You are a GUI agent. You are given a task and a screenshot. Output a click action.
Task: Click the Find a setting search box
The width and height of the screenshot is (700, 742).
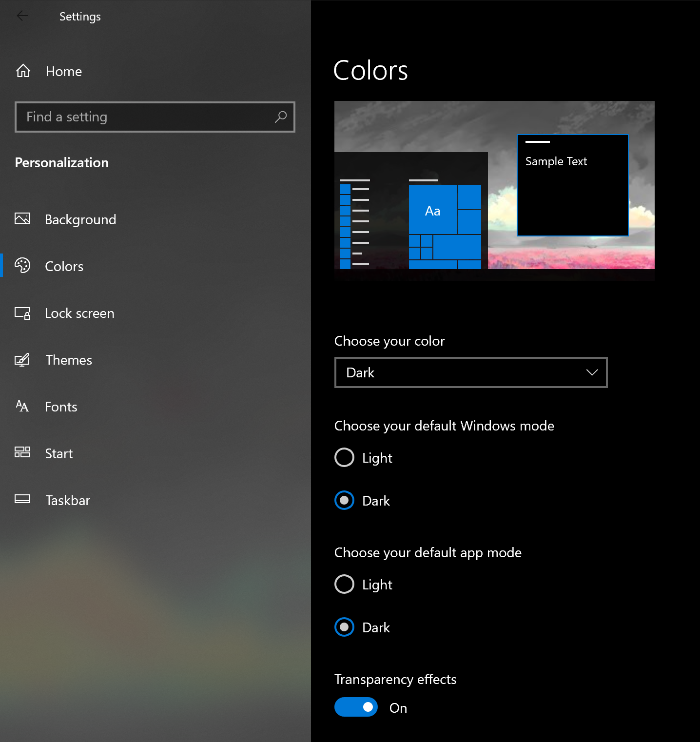(146, 117)
